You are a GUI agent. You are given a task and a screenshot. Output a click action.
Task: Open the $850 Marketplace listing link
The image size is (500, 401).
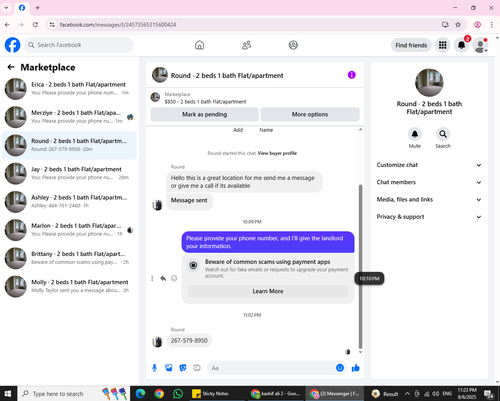pyautogui.click(x=205, y=102)
